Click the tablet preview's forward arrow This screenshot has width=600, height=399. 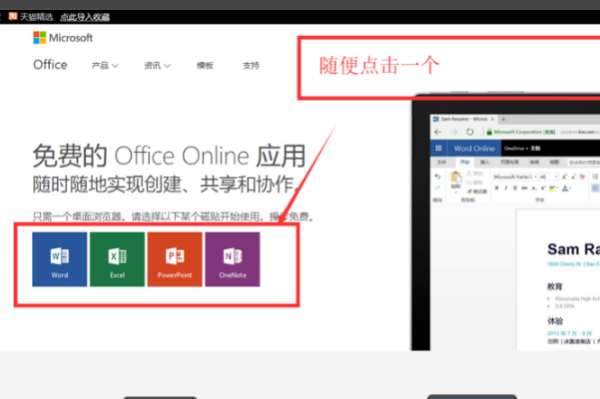click(x=454, y=132)
